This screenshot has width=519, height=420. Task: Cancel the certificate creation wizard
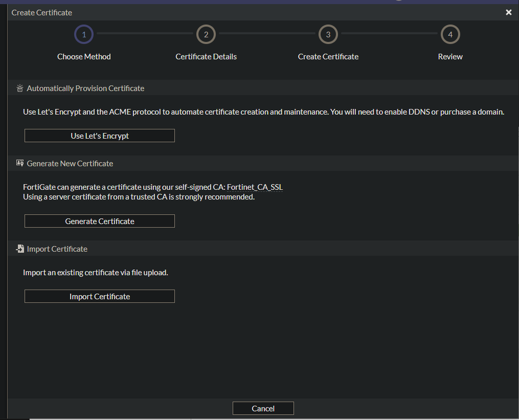click(263, 409)
